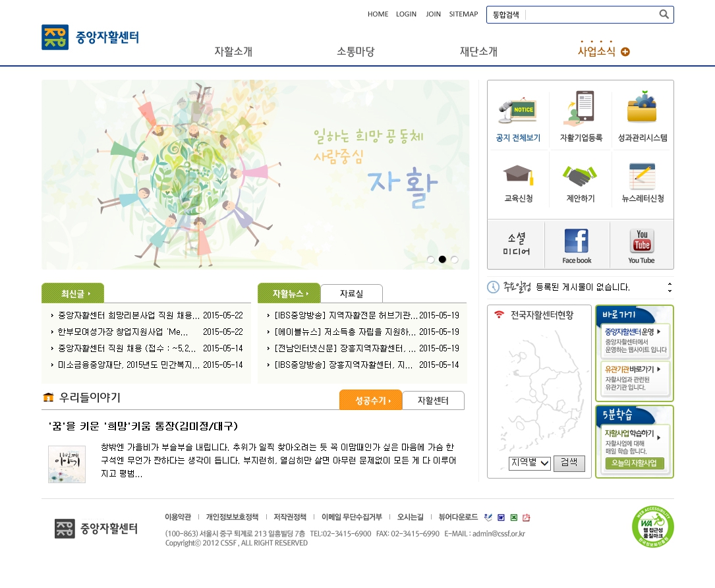Image resolution: width=715 pixels, height=588 pixels.
Task: Select the first banner slide indicator dot
Action: [430, 260]
